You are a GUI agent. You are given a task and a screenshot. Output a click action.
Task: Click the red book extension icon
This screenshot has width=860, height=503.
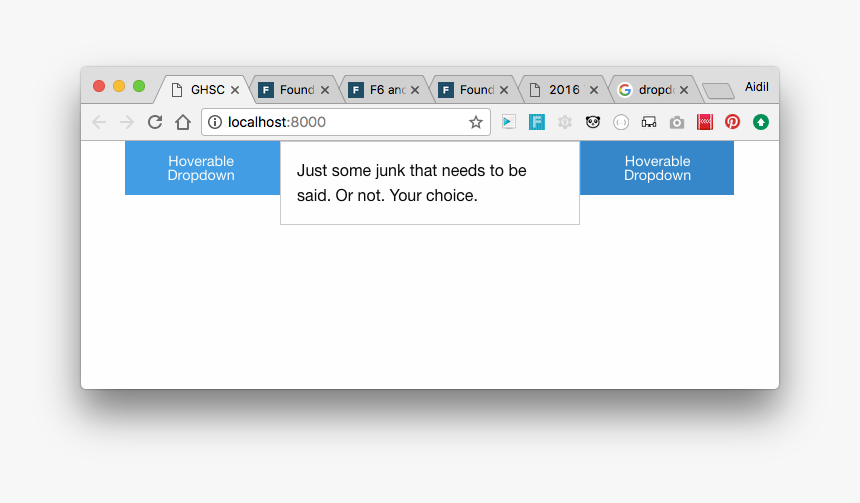pyautogui.click(x=704, y=122)
